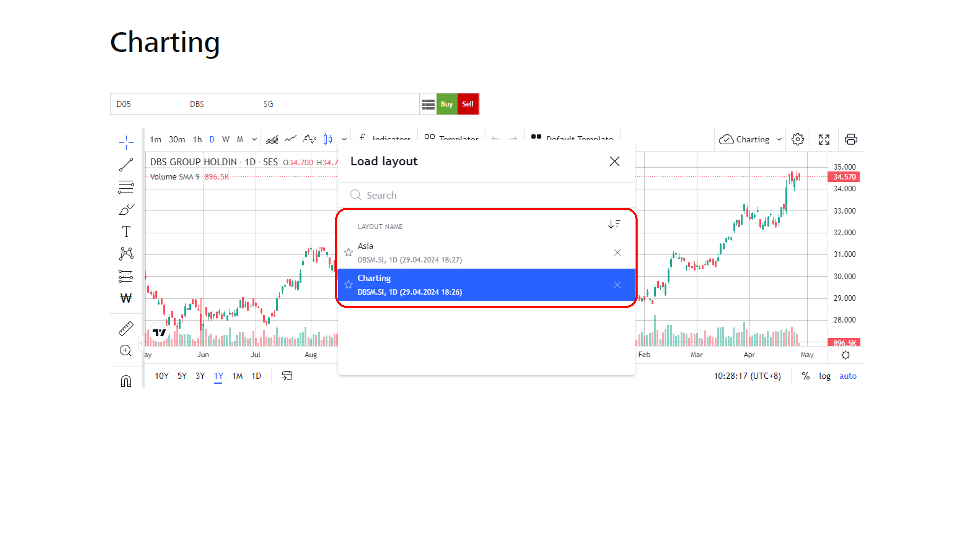Screen dimensions: 973x560
Task: Open the measure ruler tool
Action: 126,329
